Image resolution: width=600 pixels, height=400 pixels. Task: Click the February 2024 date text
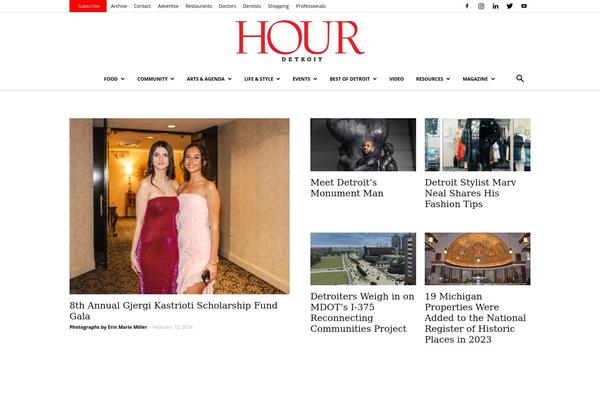point(172,327)
